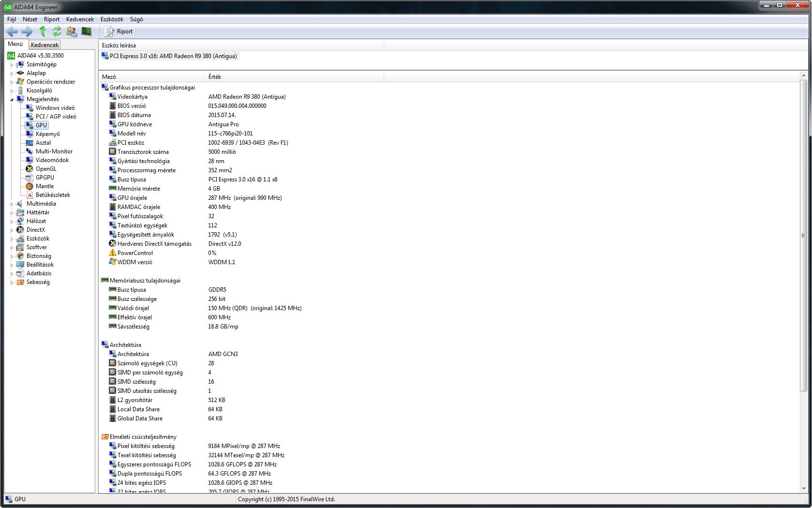812x508 pixels.
Task: Select the Sávszélesség row
Action: 174,327
